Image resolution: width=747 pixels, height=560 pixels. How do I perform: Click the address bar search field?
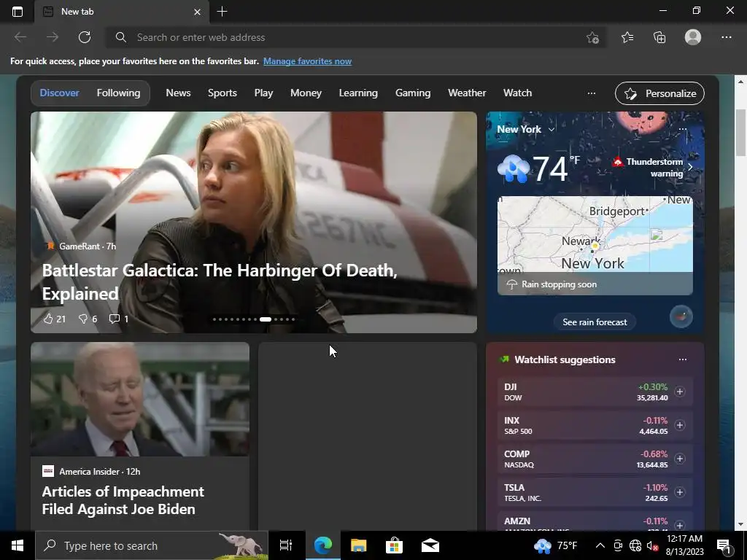point(356,37)
